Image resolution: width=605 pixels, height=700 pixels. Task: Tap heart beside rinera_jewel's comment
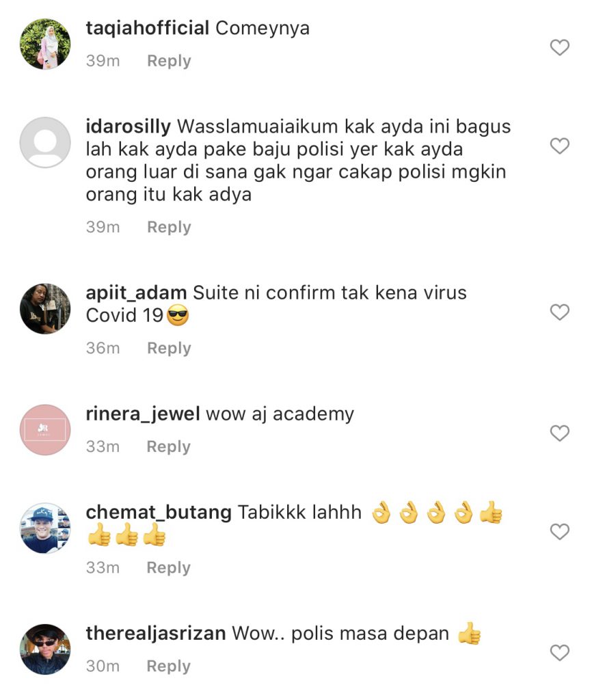coord(559,433)
